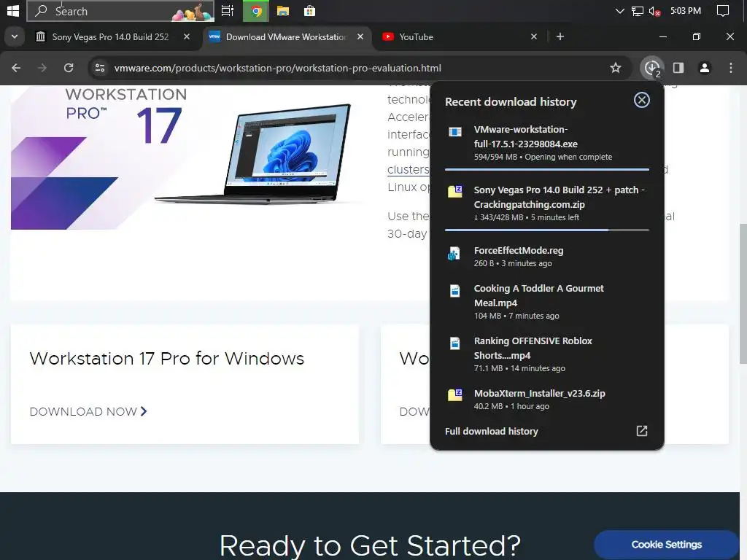Image resolution: width=747 pixels, height=560 pixels.
Task: Open MobaXterm_Installer_v23.6.zip download
Action: tap(547, 399)
